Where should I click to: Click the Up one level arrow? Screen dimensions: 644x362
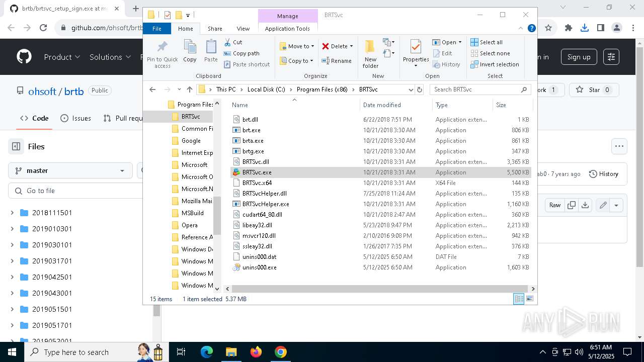coord(190,89)
